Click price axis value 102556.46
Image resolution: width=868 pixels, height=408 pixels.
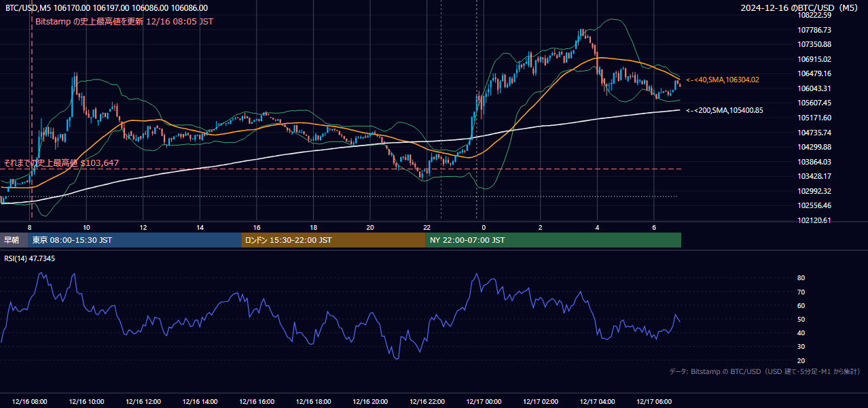tap(814, 205)
